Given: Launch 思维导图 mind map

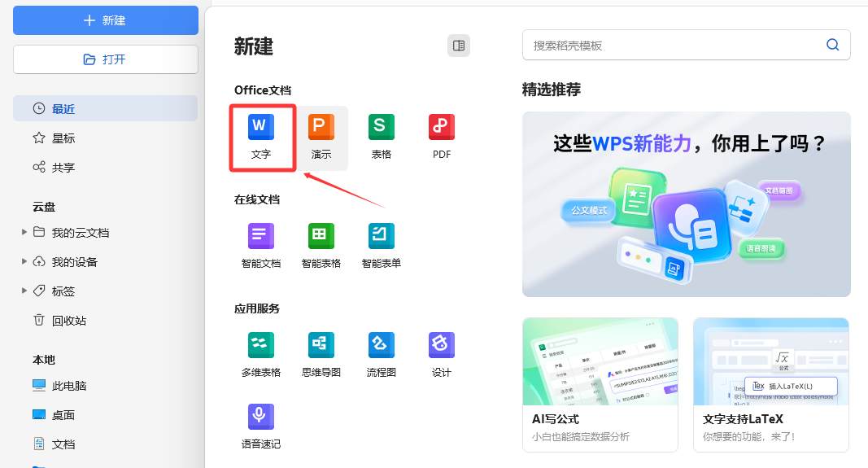Looking at the screenshot, I should [321, 355].
